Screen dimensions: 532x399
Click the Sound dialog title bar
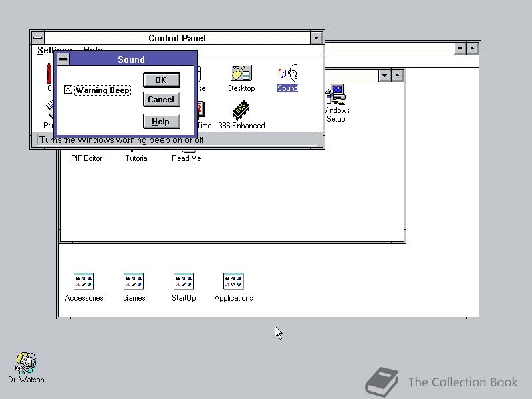[x=131, y=59]
